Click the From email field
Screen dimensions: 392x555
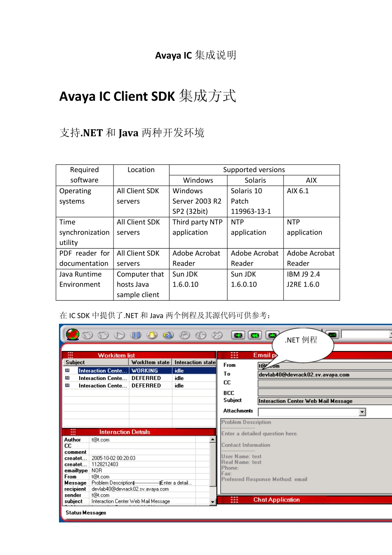point(325,366)
